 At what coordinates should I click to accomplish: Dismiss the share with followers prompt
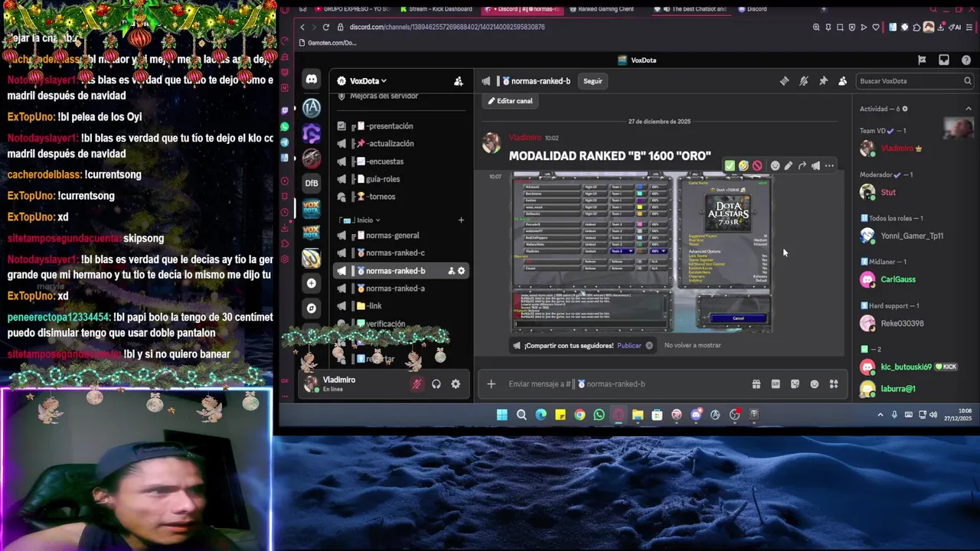pyautogui.click(x=649, y=345)
